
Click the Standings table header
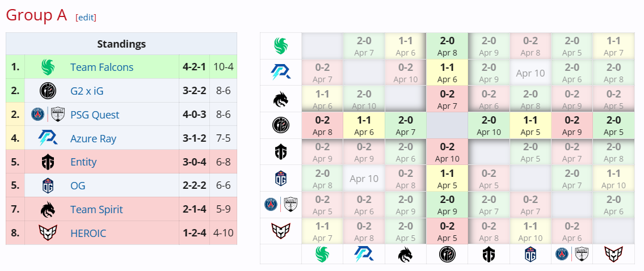click(121, 44)
